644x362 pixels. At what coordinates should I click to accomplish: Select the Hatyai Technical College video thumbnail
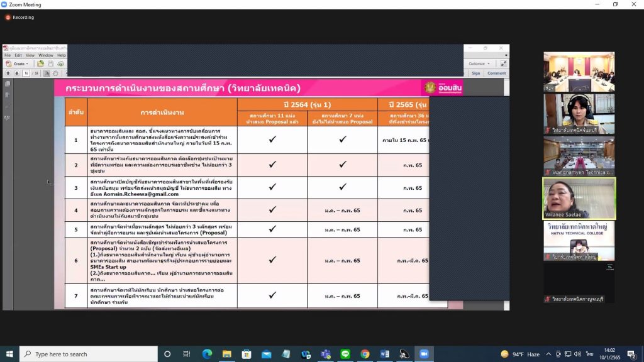pyautogui.click(x=579, y=241)
